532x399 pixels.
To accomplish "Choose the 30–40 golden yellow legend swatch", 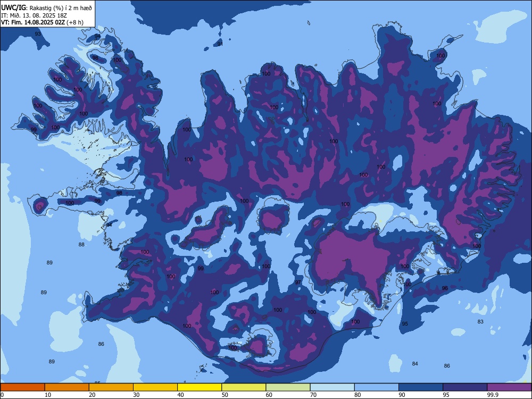I will (x=155, y=387).
